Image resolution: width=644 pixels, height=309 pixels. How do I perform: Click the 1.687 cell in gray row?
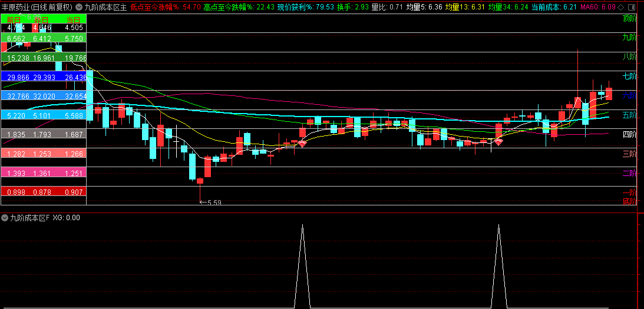[74, 135]
